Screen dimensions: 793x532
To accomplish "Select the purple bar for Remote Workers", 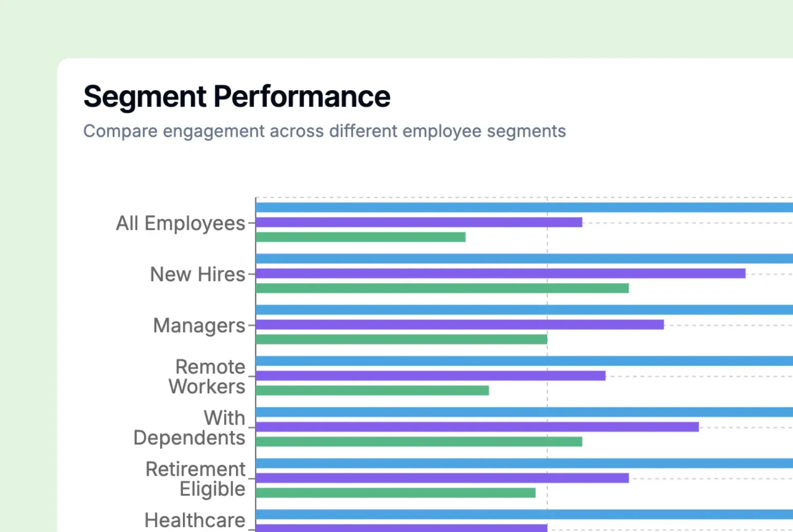I will coord(430,375).
